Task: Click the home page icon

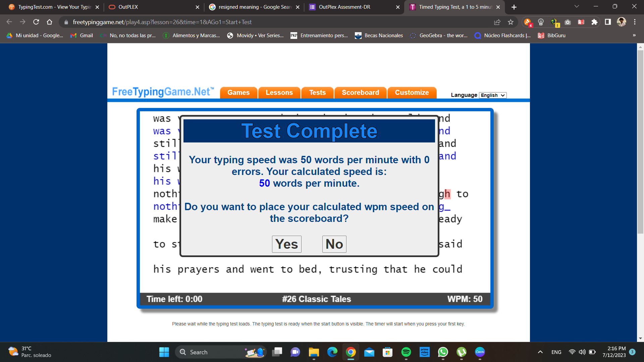Action: point(50,22)
